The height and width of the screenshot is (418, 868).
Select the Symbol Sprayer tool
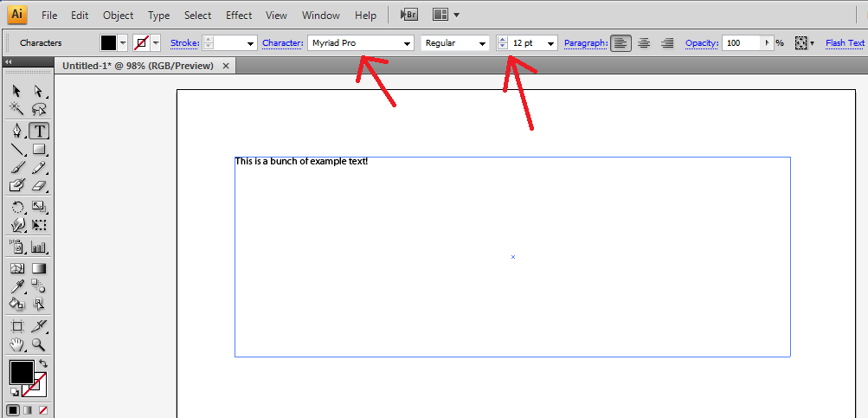[17, 247]
